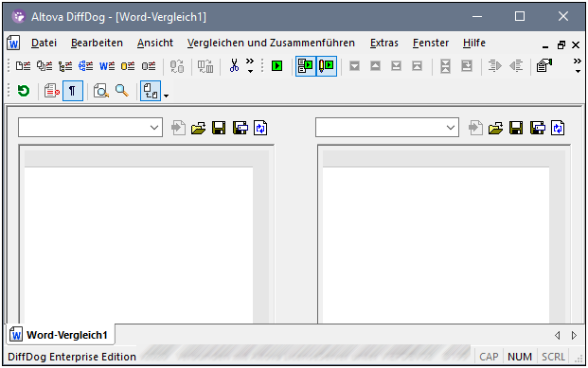Click the document with red mark icon
The image size is (588, 368).
[x=52, y=91]
